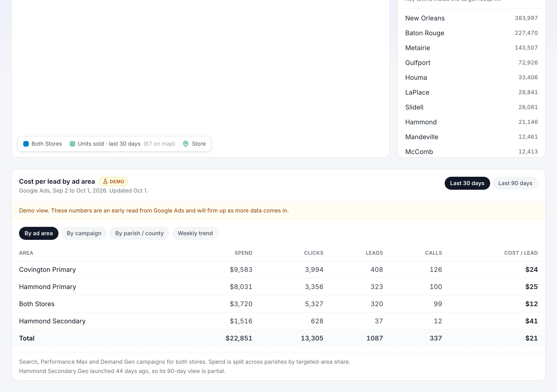The image size is (557, 392).
Task: Open the By parish / county tab
Action: (139, 233)
